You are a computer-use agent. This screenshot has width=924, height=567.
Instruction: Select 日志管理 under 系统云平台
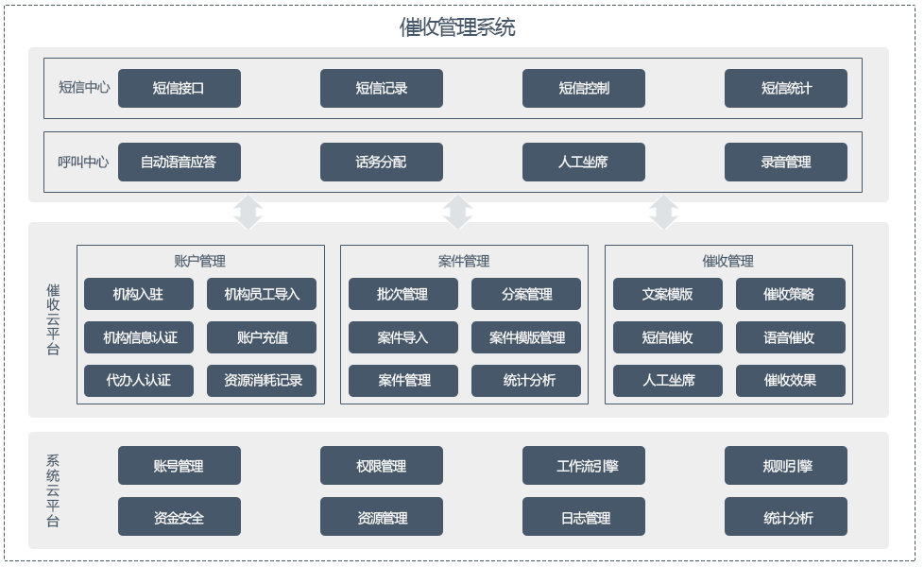click(583, 516)
